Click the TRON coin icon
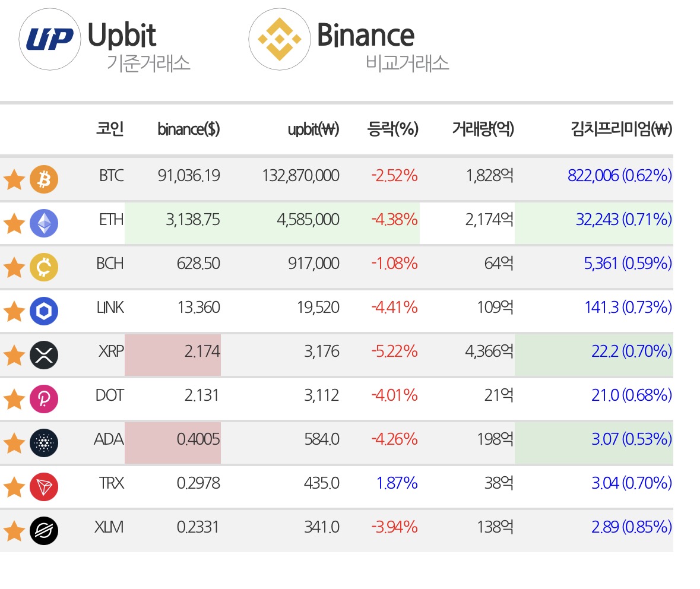This screenshot has height=589, width=700. pyautogui.click(x=44, y=487)
